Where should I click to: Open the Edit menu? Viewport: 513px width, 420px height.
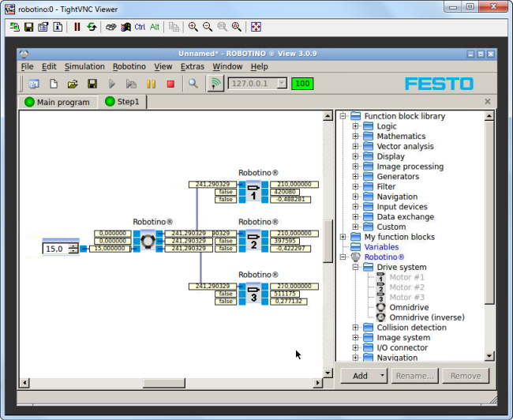(49, 66)
